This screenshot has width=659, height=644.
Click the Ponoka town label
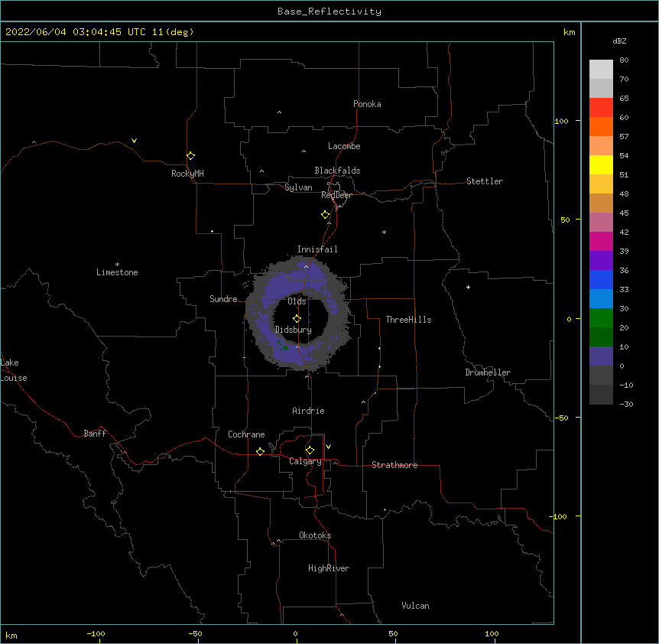(x=367, y=104)
